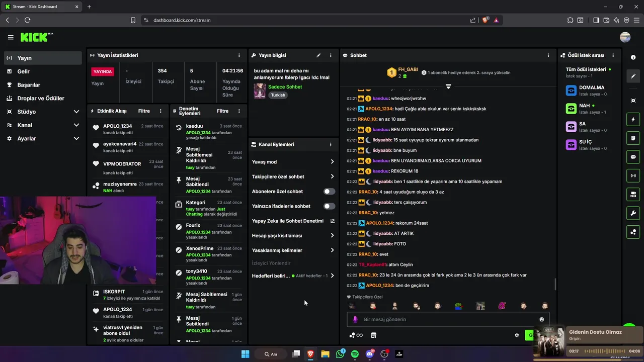Seek the Gidenin Dostu Olmaz track waveform
The width and height of the screenshot is (644, 362).
click(x=604, y=351)
